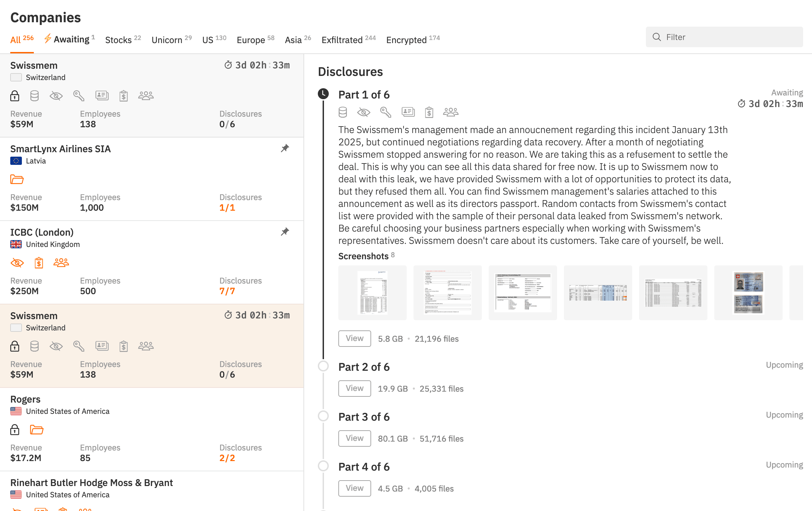
Task: Show US companies tab
Action: [x=214, y=39]
